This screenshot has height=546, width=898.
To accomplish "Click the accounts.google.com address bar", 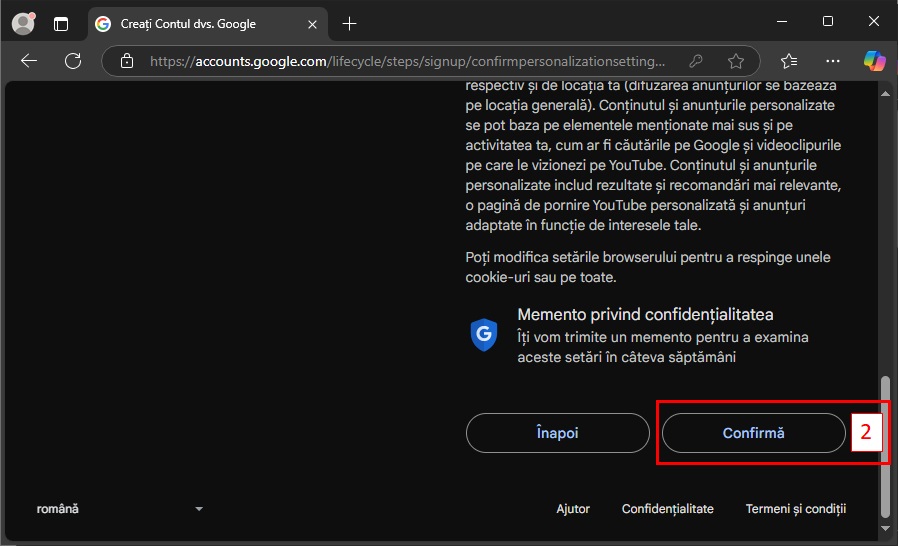I will click(x=405, y=61).
